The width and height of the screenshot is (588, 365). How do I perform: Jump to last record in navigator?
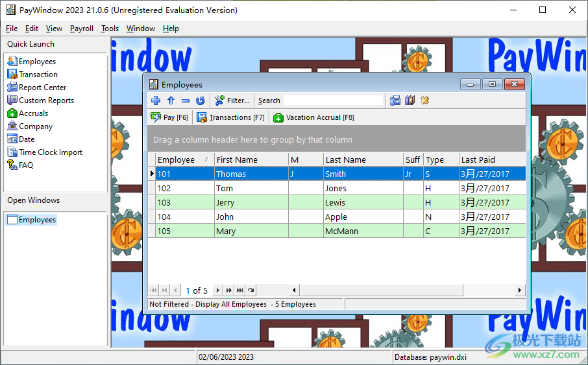[x=239, y=290]
